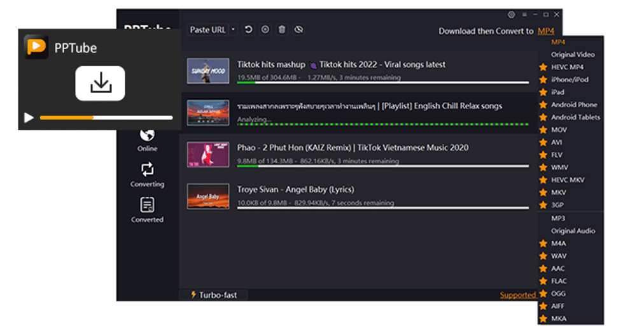Screen dimensions: 644x330
Task: Click the star icon beside 3GP
Action: click(543, 205)
